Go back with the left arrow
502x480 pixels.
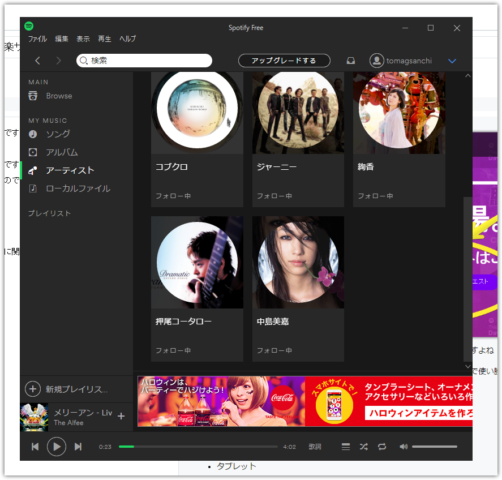click(38, 61)
